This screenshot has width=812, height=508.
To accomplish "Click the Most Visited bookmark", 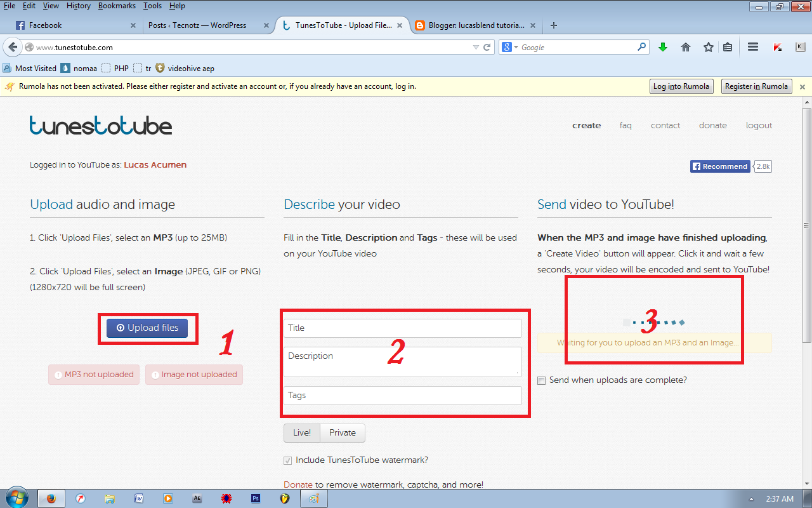I will click(x=30, y=68).
